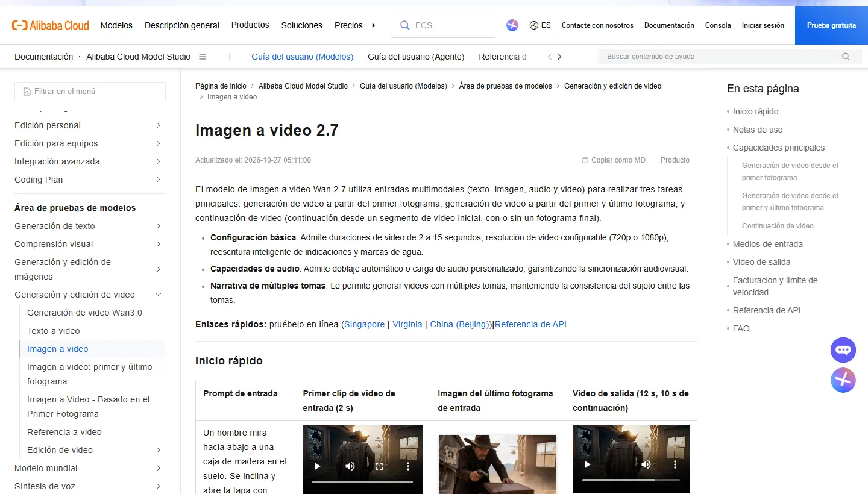
Task: Open the China (Beijing) quick link
Action: tap(459, 324)
